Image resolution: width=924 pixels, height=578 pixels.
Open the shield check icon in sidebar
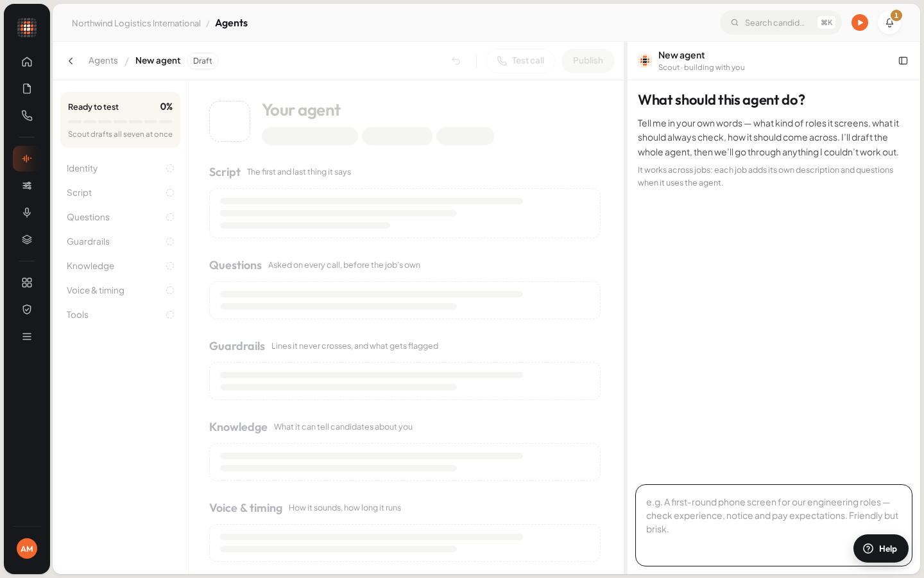click(27, 310)
